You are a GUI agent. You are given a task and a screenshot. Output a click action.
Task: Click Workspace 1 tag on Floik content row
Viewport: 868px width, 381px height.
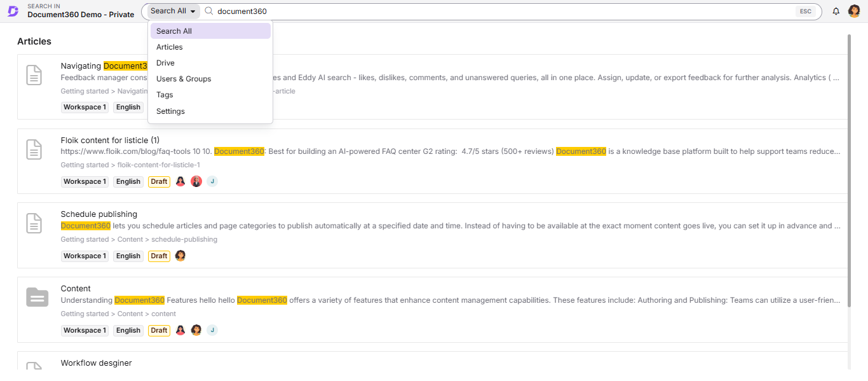pyautogui.click(x=85, y=181)
